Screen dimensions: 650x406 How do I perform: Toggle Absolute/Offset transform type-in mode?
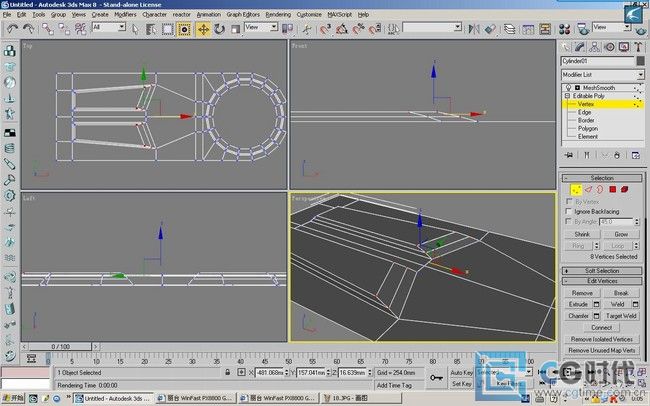coord(241,372)
